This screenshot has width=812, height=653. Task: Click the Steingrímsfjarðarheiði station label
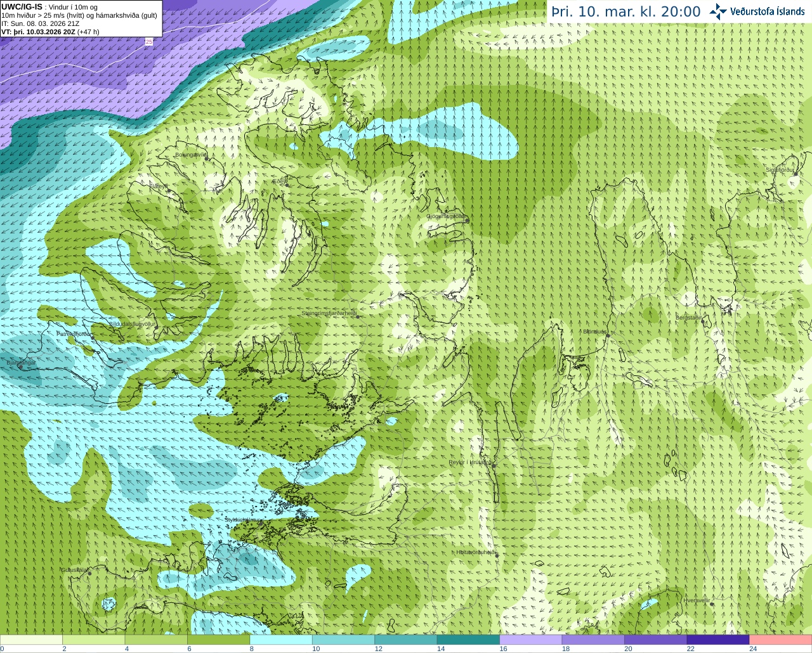(329, 313)
